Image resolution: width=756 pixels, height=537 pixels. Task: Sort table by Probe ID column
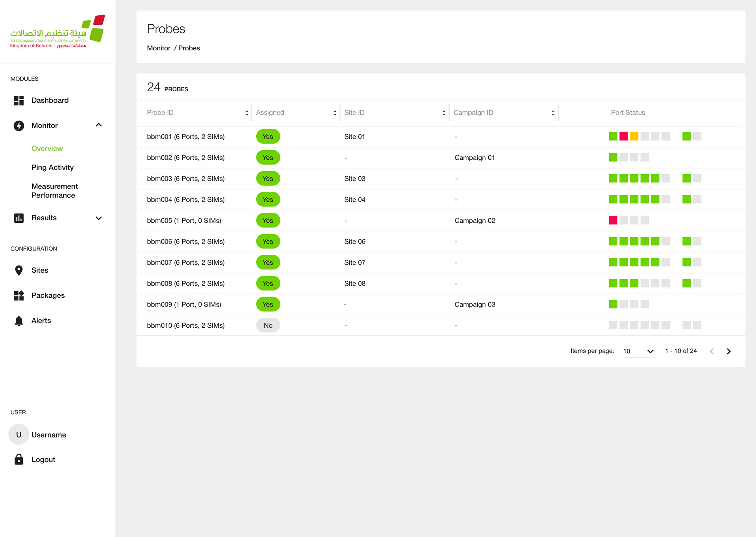[246, 113]
